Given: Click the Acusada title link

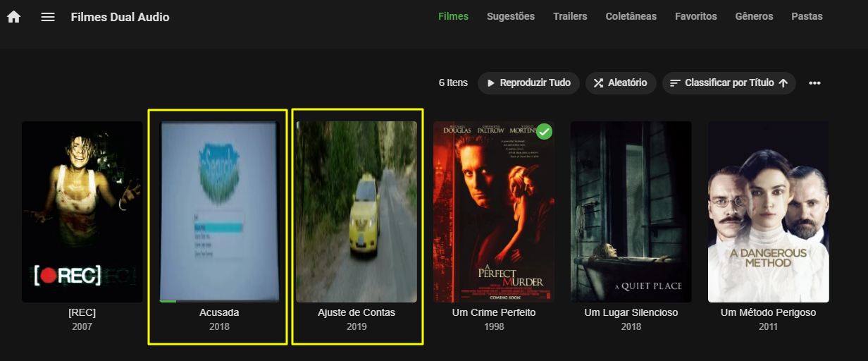Looking at the screenshot, I should point(219,312).
